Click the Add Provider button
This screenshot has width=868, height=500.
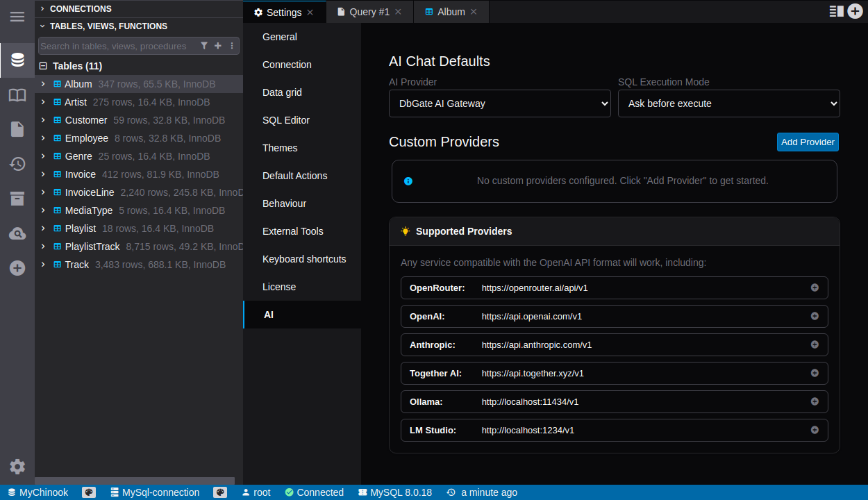pyautogui.click(x=808, y=142)
